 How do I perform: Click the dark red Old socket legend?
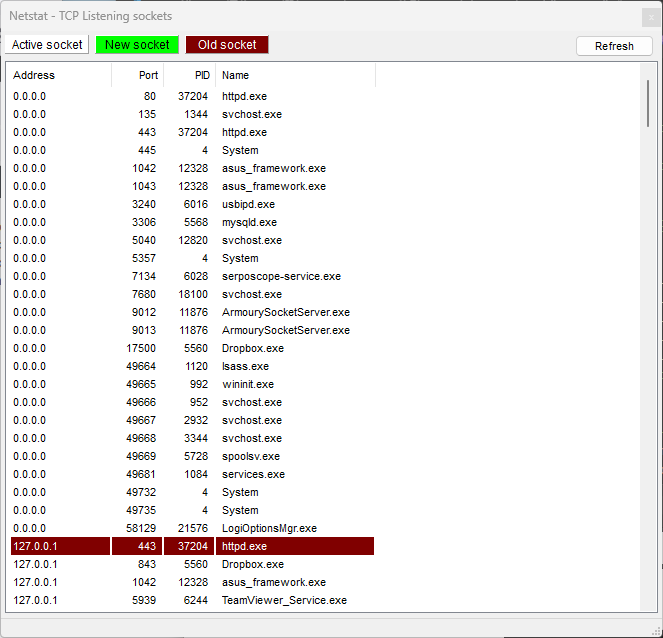tap(227, 44)
